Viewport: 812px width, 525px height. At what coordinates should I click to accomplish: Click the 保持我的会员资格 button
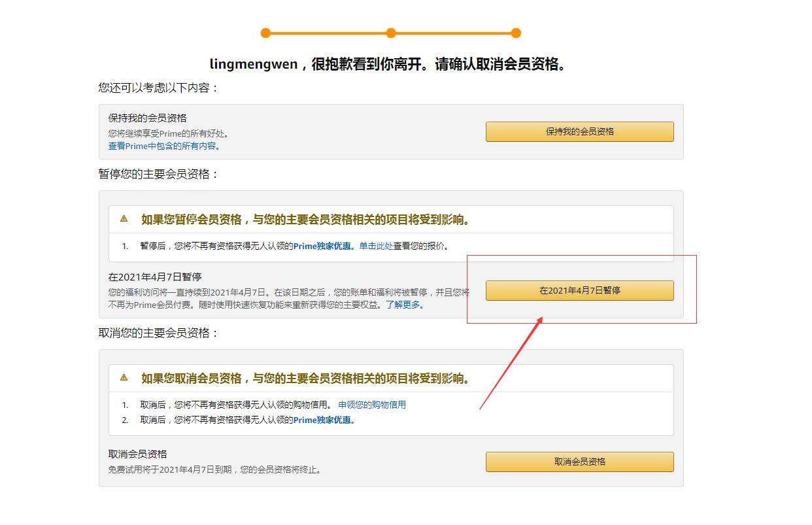[x=579, y=131]
